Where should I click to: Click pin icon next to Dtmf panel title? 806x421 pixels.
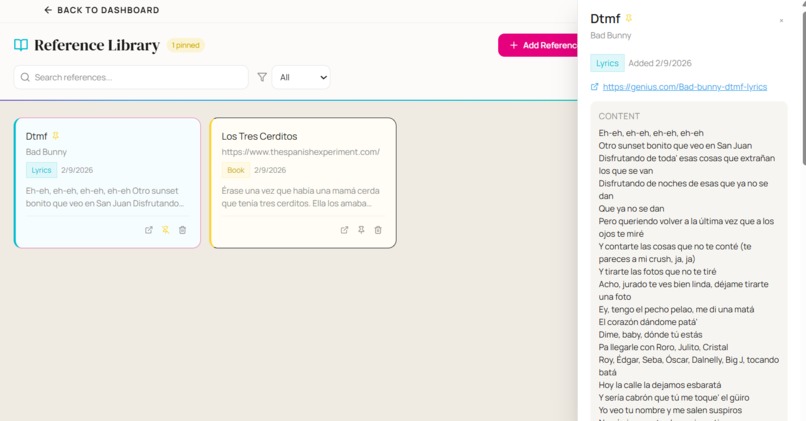[x=629, y=19]
